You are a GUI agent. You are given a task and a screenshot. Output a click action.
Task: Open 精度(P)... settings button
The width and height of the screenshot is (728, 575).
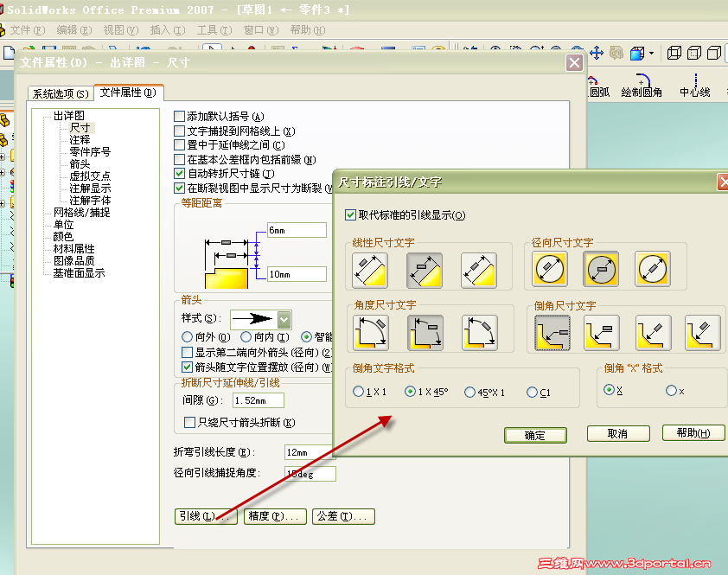click(x=275, y=516)
